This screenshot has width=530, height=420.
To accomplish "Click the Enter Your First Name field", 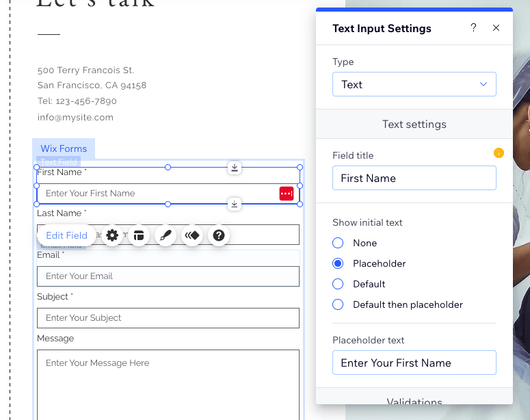I will tap(168, 194).
